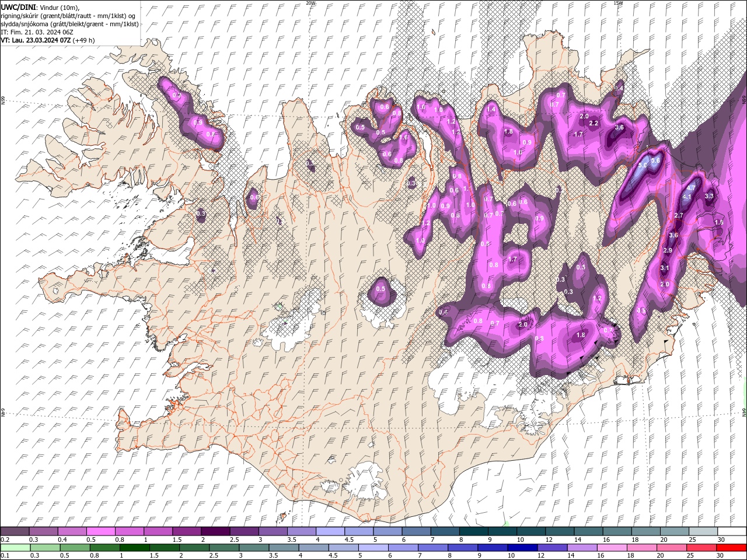This screenshot has height=560, width=747.
Task: Pick the bright pink legend swatch starting at 0.5
Action: (x=100, y=531)
